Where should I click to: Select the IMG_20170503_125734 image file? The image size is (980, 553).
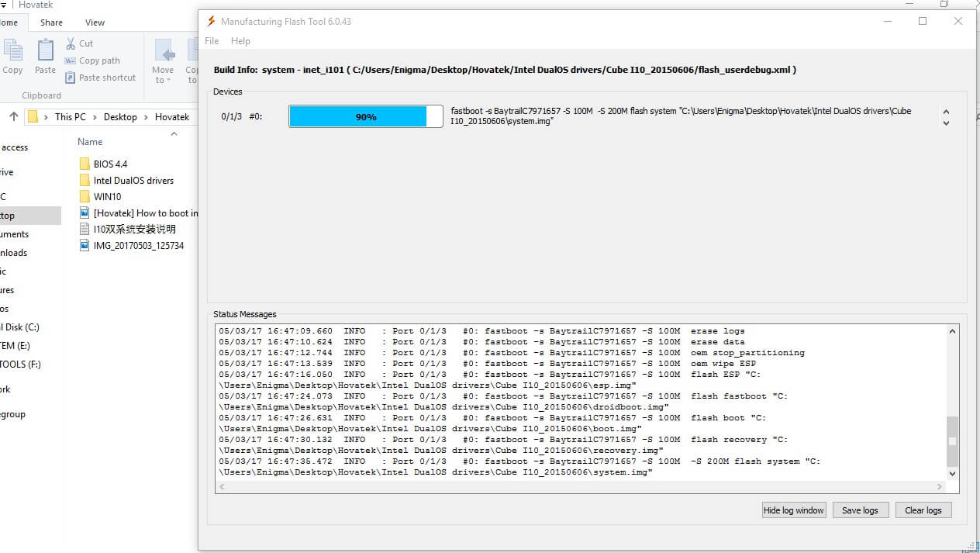point(138,246)
